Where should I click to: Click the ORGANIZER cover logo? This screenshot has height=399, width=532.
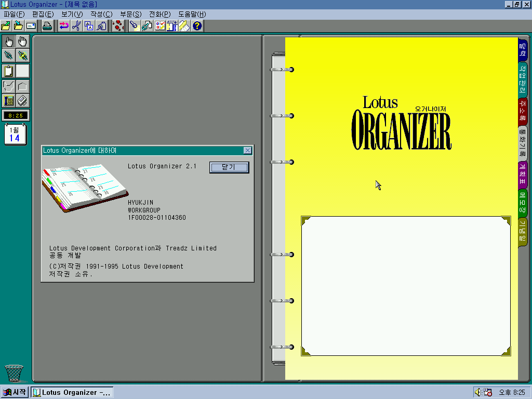(x=402, y=130)
